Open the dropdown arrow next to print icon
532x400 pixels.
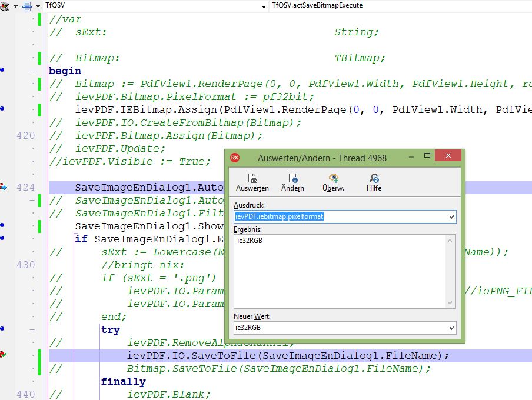point(38,6)
